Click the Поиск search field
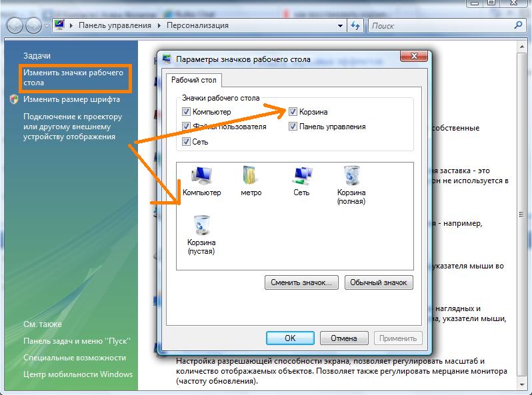 pyautogui.click(x=440, y=26)
